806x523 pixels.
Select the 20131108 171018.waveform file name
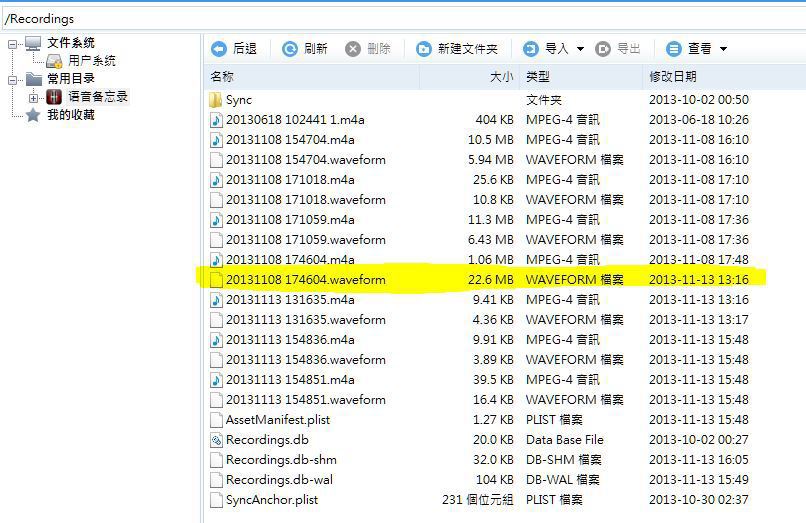point(306,200)
